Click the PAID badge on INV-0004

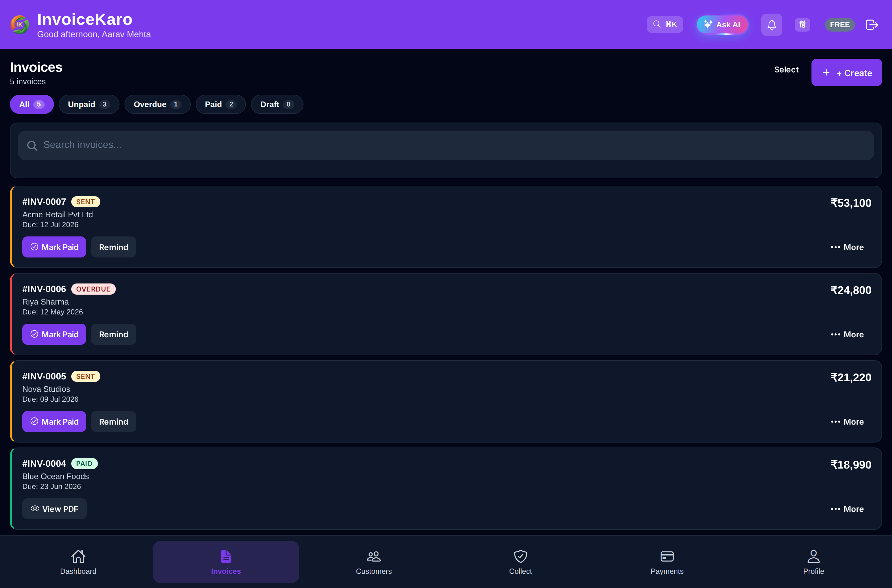click(85, 464)
